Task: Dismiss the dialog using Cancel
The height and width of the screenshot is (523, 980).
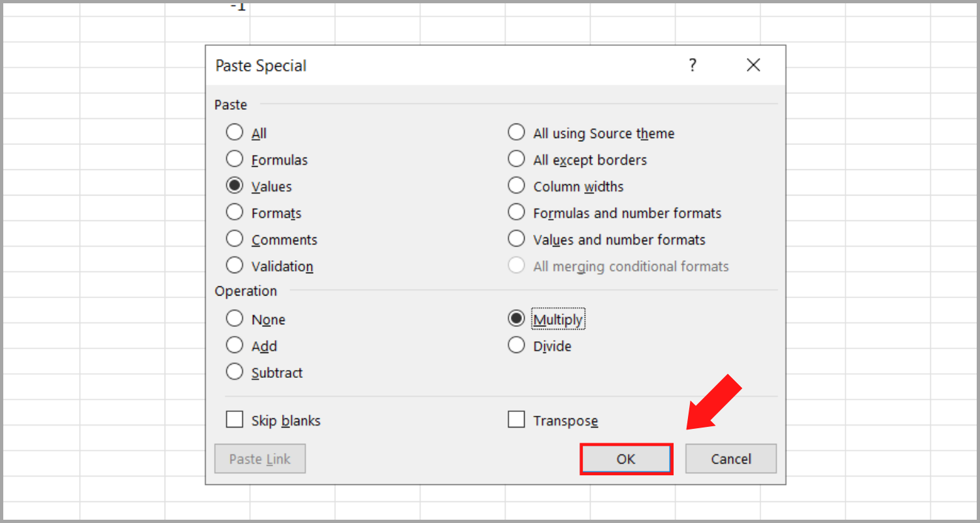Action: [730, 458]
